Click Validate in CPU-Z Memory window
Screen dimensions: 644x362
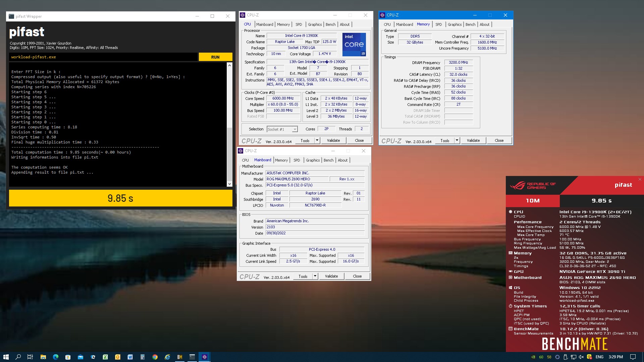coord(473,140)
